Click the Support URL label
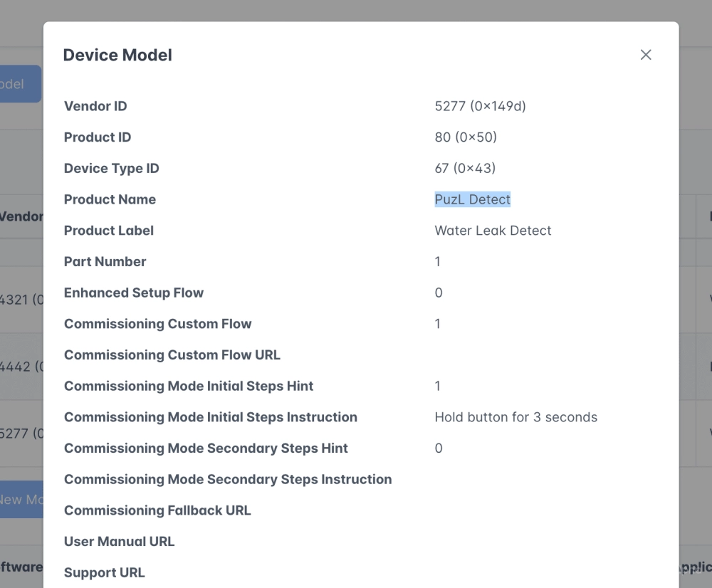712x588 pixels. click(104, 572)
